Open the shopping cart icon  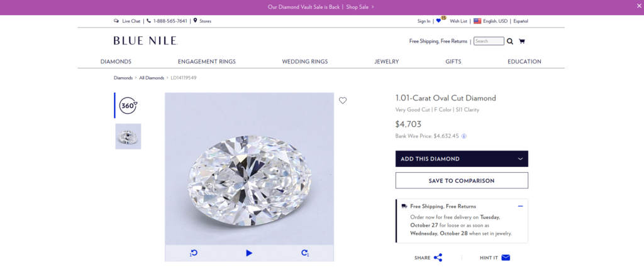[522, 41]
